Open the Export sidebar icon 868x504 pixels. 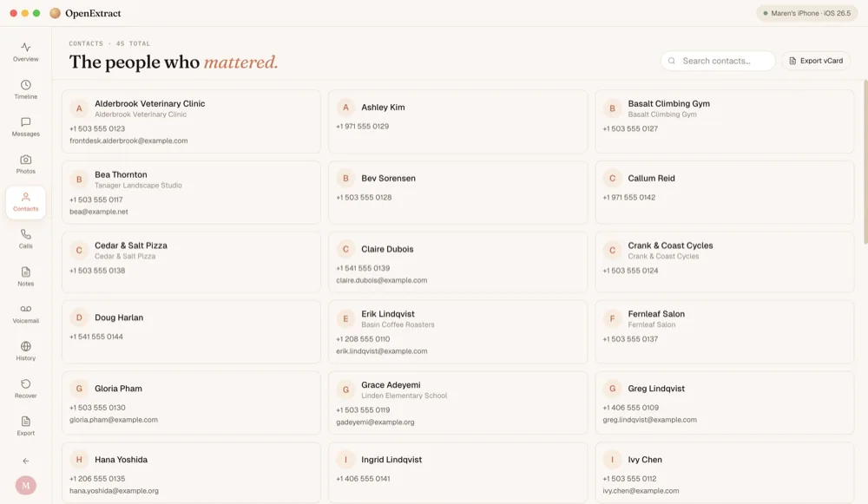click(25, 421)
